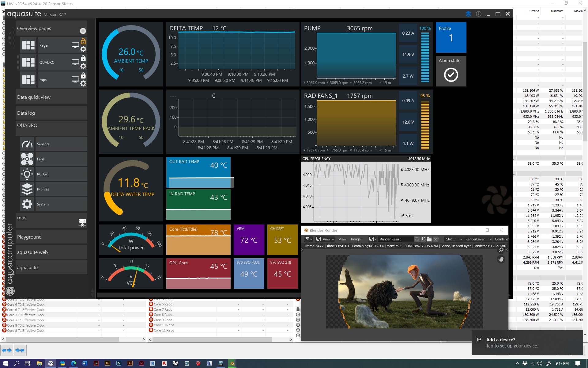
Task: Click the zoom magnifier in Blender Render
Action: pyautogui.click(x=501, y=250)
